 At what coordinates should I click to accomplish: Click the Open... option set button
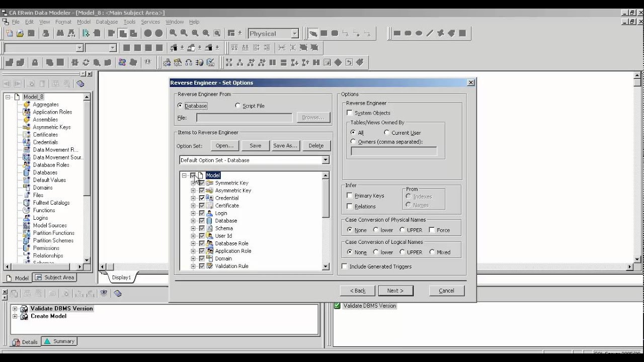224,145
